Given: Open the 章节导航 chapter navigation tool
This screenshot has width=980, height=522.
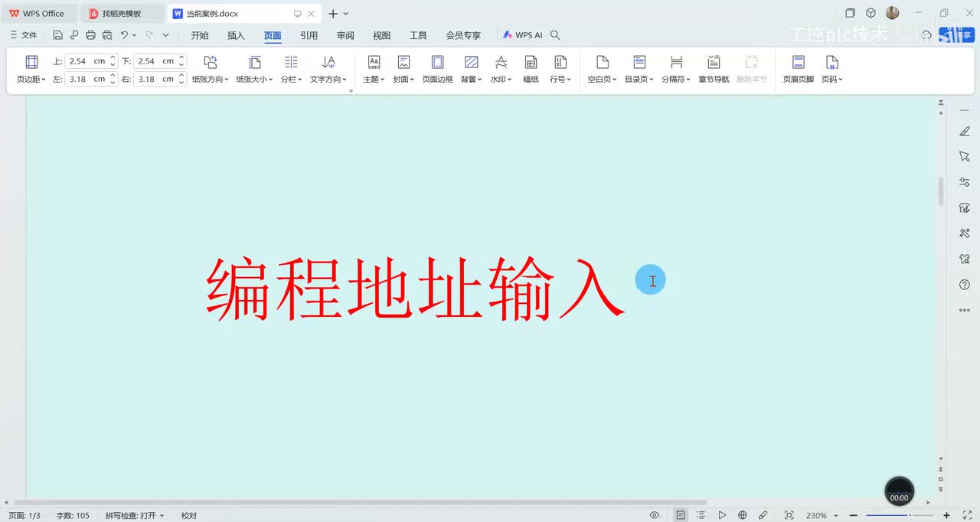Looking at the screenshot, I should [x=714, y=70].
